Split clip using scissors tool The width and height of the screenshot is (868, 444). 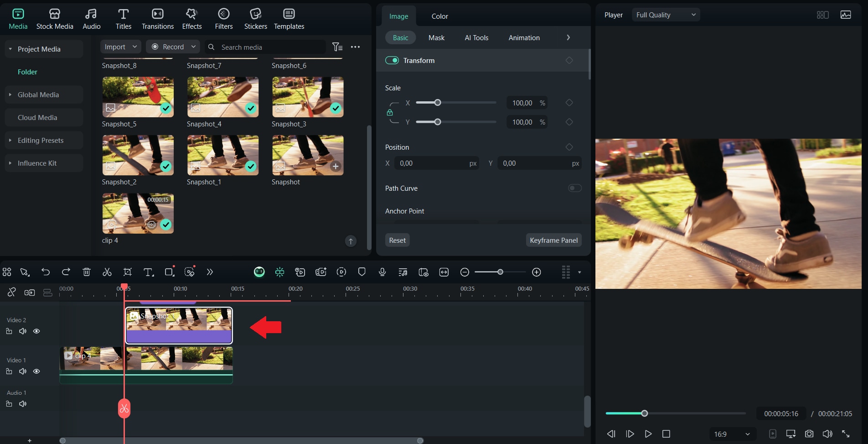pos(107,272)
